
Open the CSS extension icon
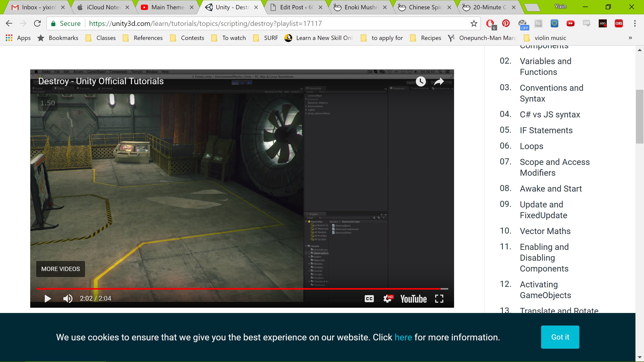pos(586,23)
